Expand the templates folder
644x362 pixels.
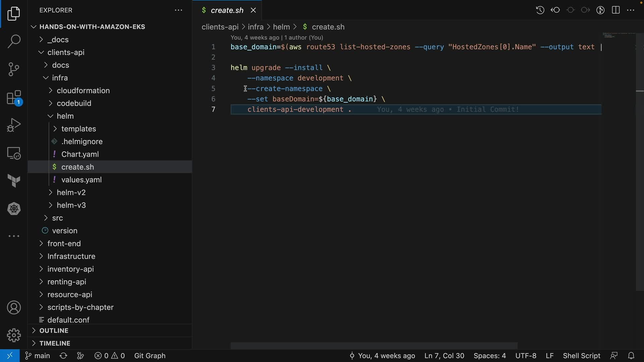click(x=78, y=129)
